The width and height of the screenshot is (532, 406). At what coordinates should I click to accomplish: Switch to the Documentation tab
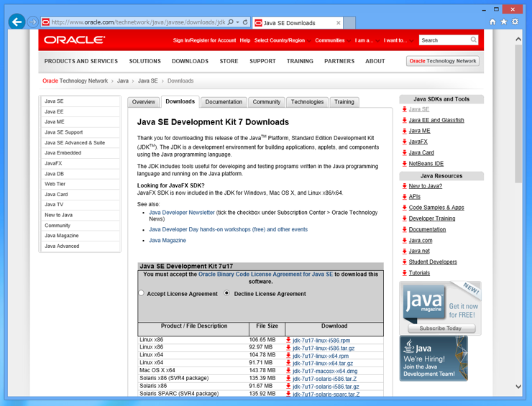(224, 102)
